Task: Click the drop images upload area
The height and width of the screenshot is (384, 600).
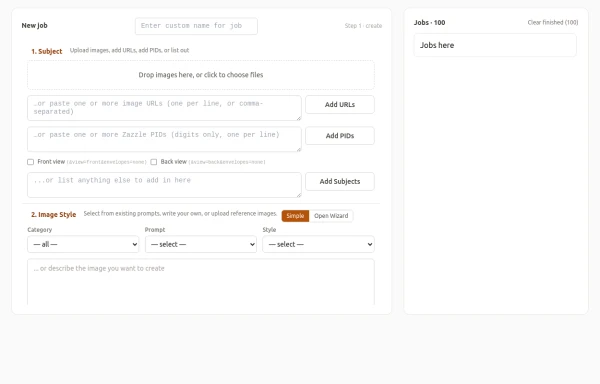Action: [x=201, y=75]
